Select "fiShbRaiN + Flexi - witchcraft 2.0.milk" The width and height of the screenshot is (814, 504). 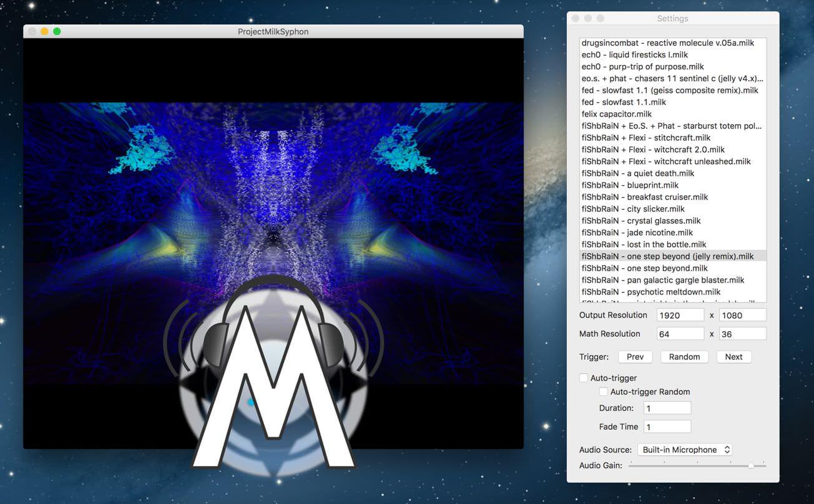tap(673, 150)
